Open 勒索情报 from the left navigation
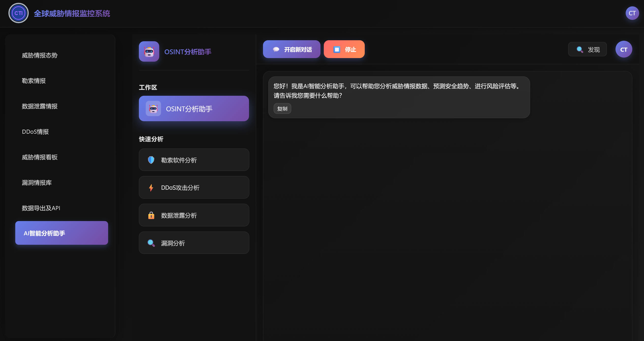 coord(34,81)
